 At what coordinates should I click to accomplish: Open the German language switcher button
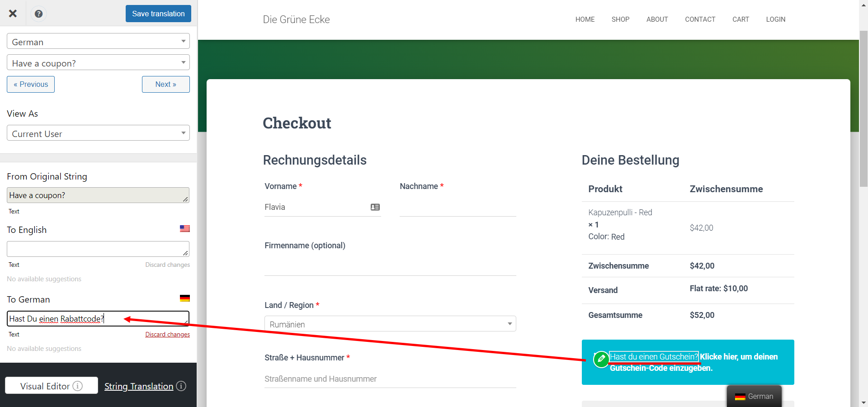tap(754, 396)
